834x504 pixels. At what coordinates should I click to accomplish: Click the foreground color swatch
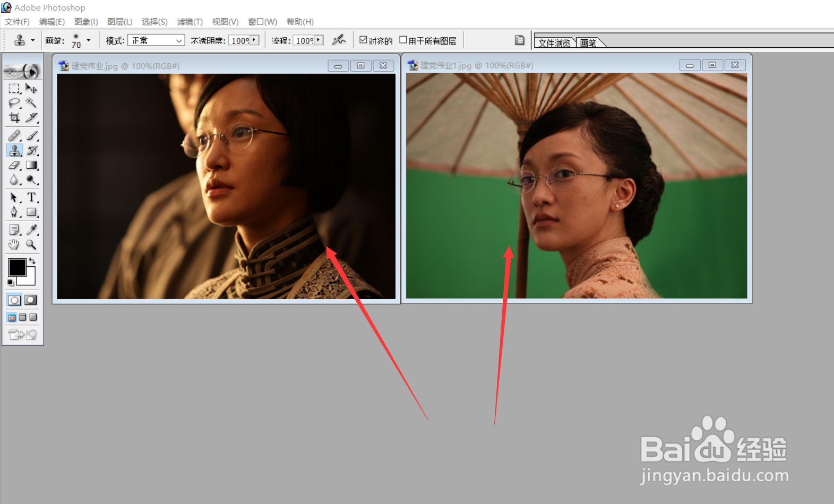click(17, 267)
